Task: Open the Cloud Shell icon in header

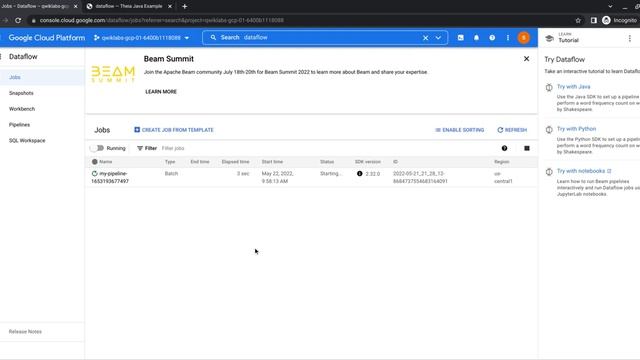Action: click(460, 38)
